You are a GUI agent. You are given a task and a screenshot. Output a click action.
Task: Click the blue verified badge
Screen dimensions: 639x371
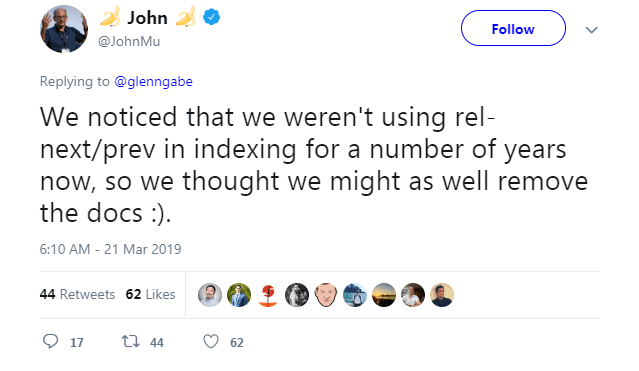click(212, 17)
